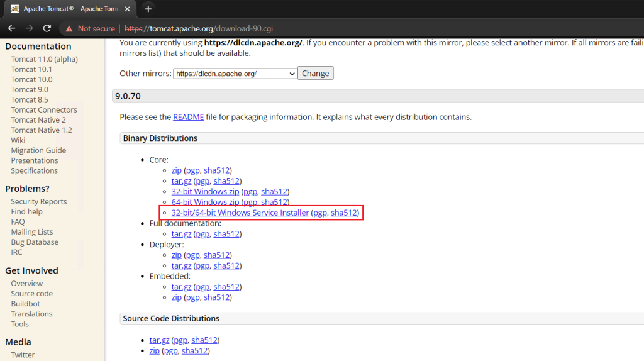644x361 pixels.
Task: Open the Other mirrors dropdown
Action: click(x=235, y=74)
